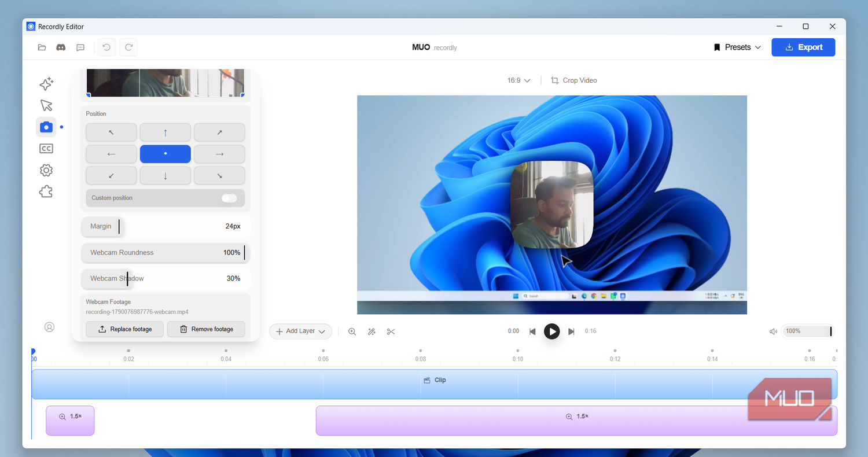Select the long 1.5× zoom segment

click(576, 421)
